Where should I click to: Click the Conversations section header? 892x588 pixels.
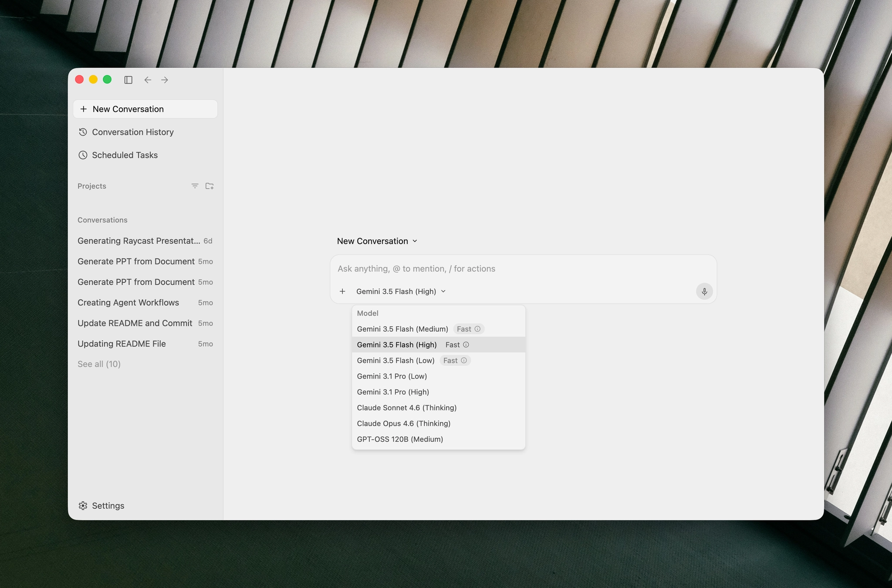pyautogui.click(x=102, y=220)
